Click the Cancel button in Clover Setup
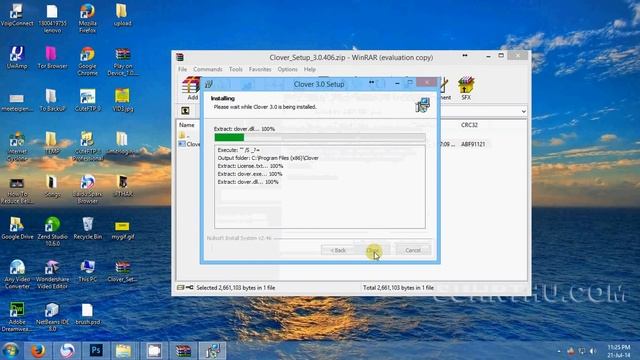Image resolution: width=640 pixels, height=360 pixels. pos(413,250)
